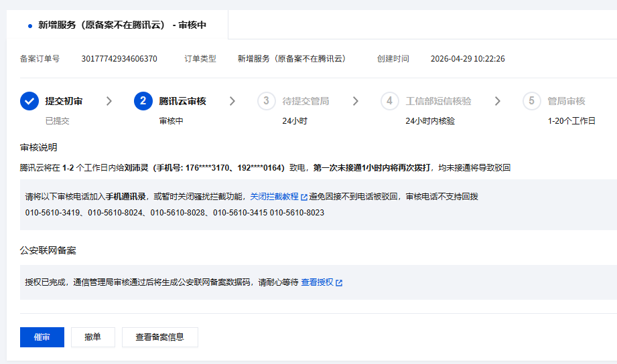Open the 关闭拦截教程 link
The height and width of the screenshot is (364, 617).
[274, 197]
